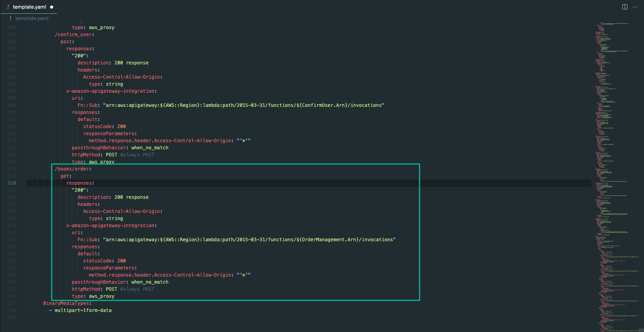Click method.response.header line 533
Screen dimensions: 644x332
click(x=170, y=275)
